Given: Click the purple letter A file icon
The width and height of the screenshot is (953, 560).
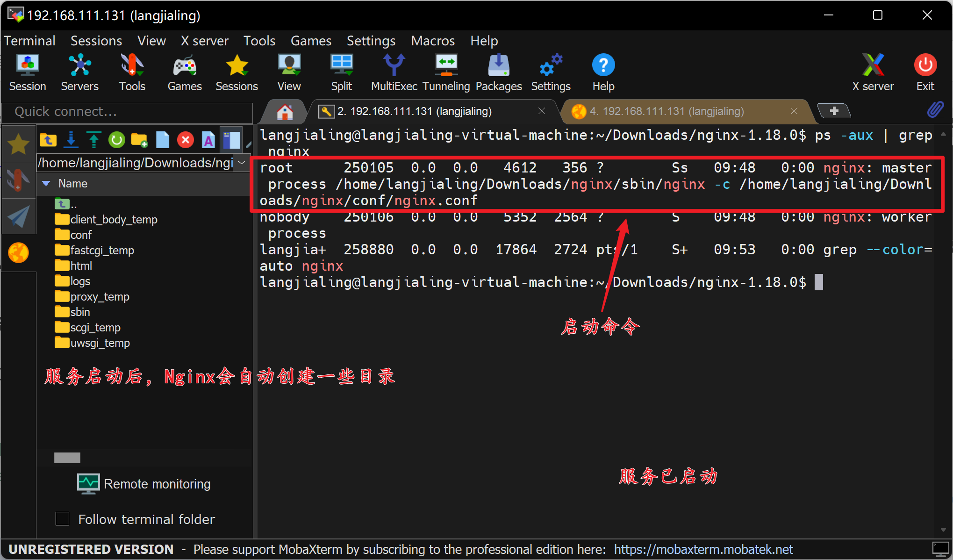Looking at the screenshot, I should (x=208, y=140).
